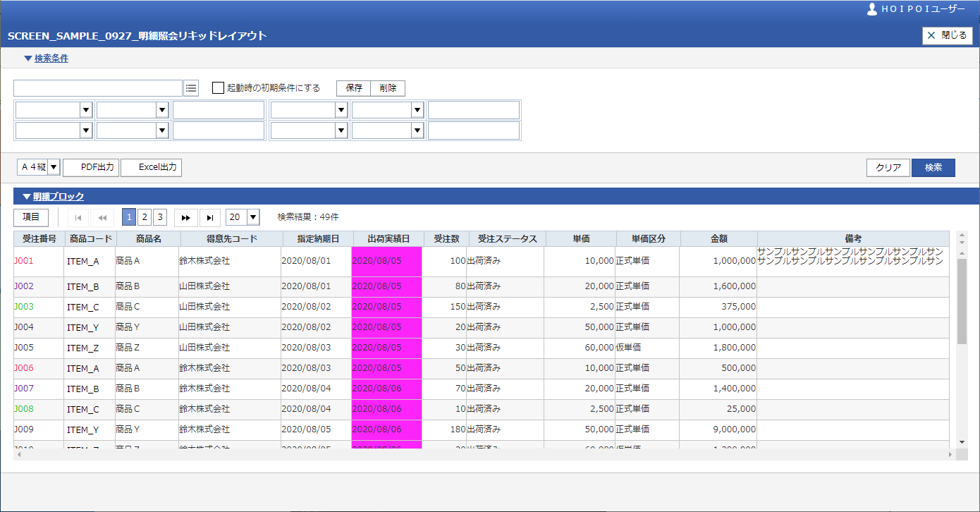Select order number J006 cell
Image resolution: width=980 pixels, height=512 pixels.
click(x=39, y=368)
